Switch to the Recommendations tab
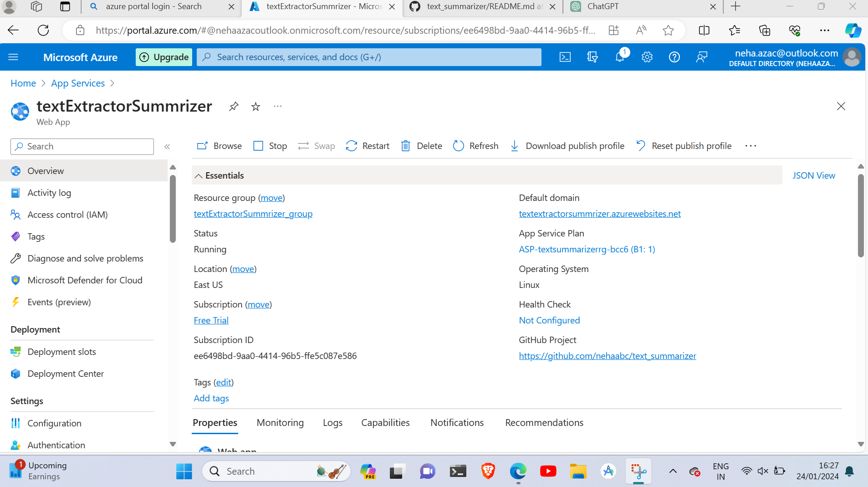Viewport: 868px width, 487px height. tap(544, 423)
